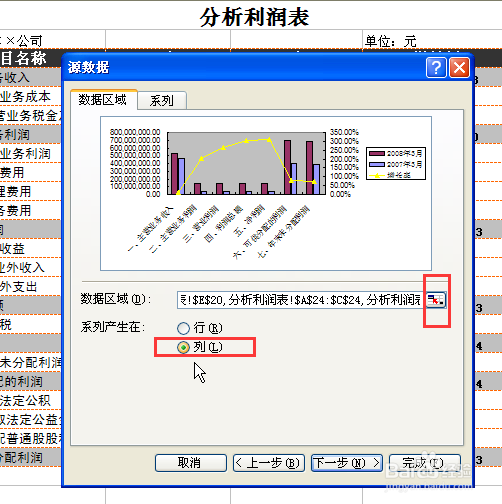The image size is (502, 504).
Task: Click the yellow line legend entry
Action: [x=390, y=175]
